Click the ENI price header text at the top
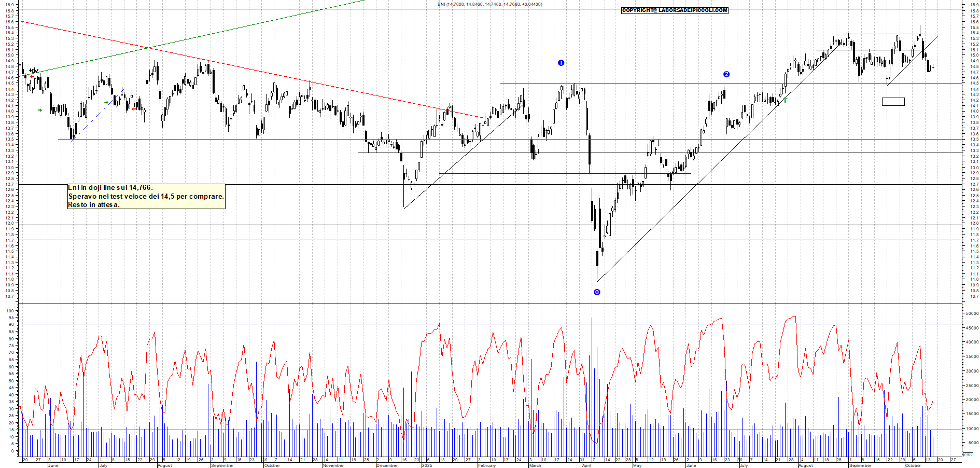Viewport: 980px width, 468px height. click(489, 4)
